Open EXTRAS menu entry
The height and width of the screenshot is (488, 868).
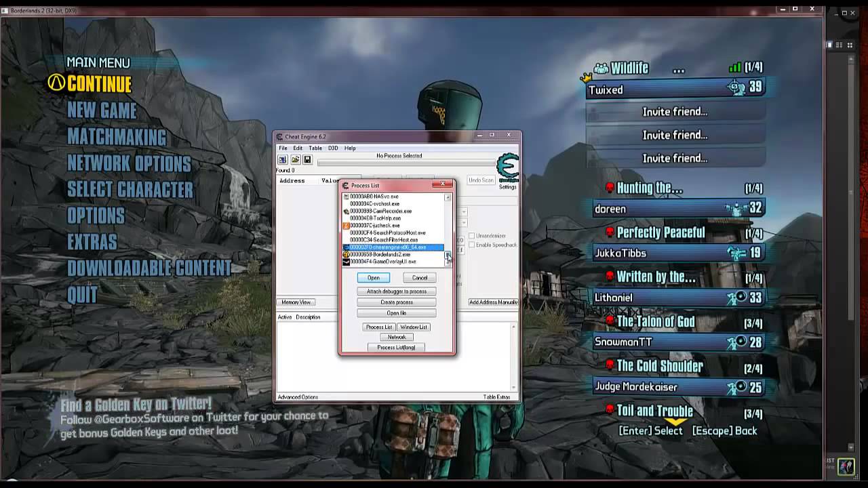(92, 242)
